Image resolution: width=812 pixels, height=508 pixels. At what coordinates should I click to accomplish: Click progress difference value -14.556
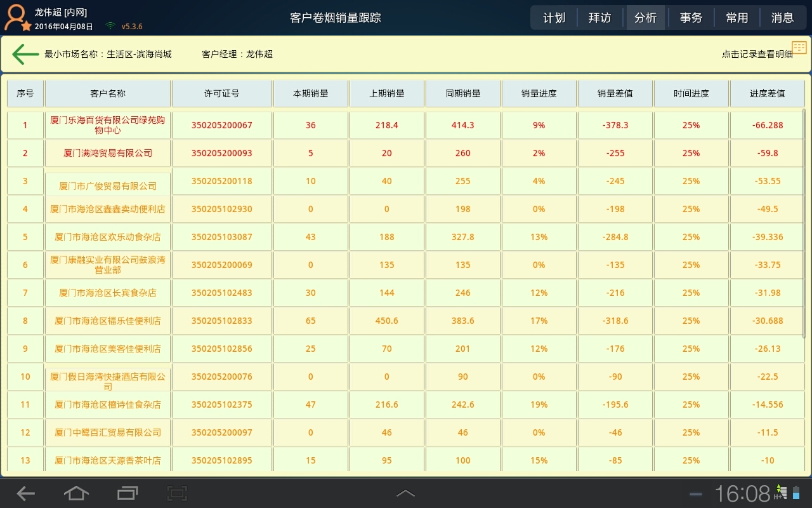pyautogui.click(x=768, y=404)
